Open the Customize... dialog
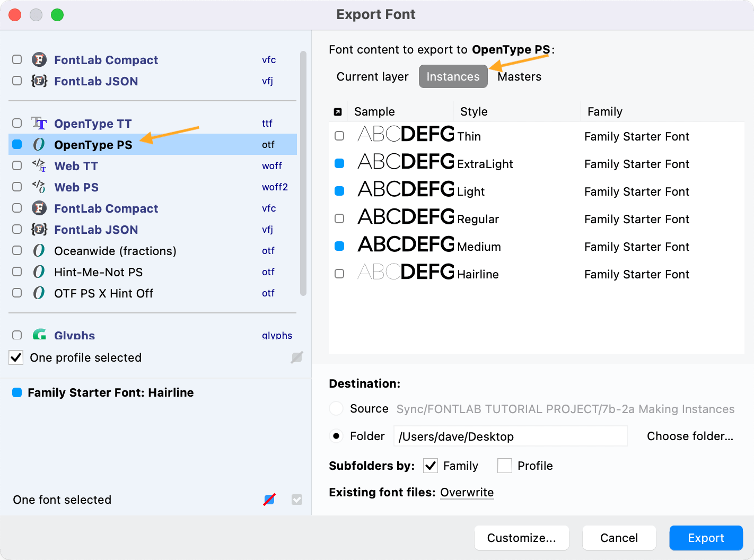 coord(521,538)
